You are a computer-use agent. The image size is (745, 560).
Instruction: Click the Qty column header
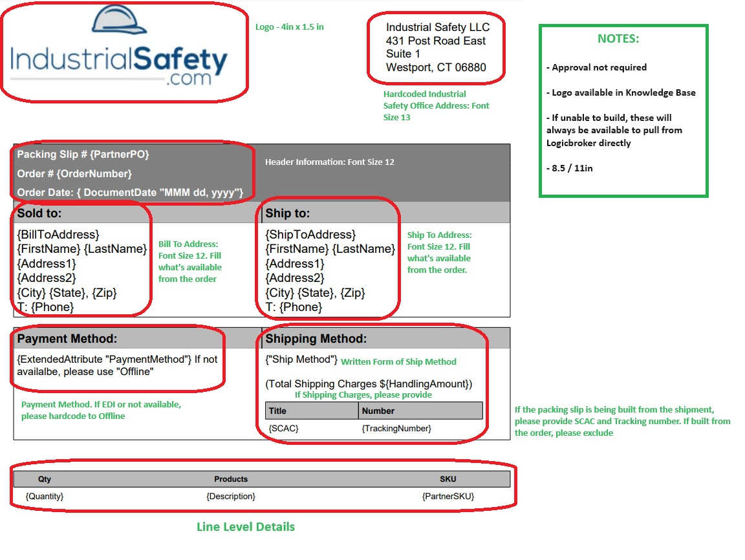pyautogui.click(x=45, y=479)
